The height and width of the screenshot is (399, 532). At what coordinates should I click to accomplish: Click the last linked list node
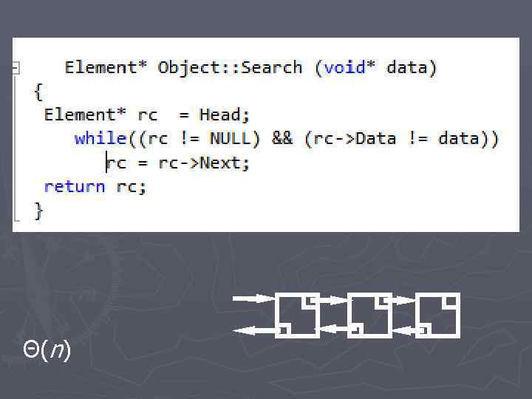click(437, 316)
